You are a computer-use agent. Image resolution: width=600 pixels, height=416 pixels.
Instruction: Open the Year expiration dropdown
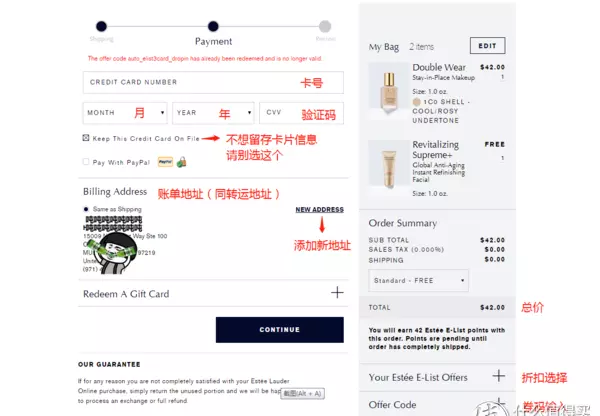point(213,113)
